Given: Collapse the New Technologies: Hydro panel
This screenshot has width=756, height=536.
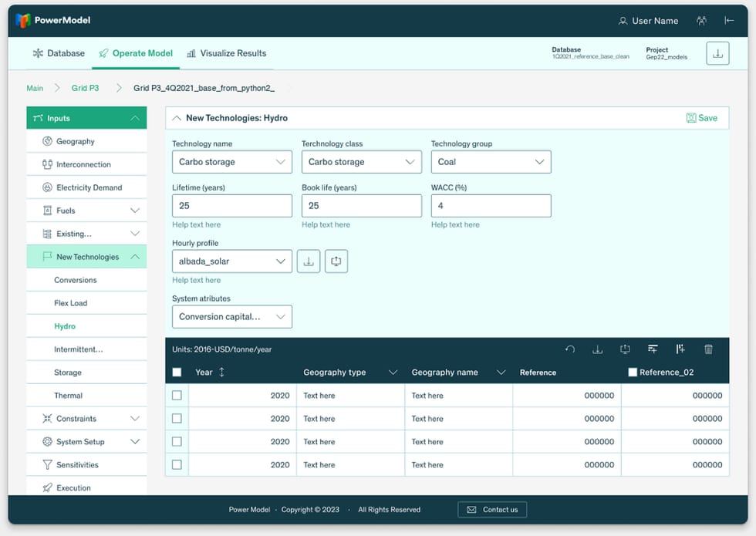Looking at the screenshot, I should coord(177,118).
